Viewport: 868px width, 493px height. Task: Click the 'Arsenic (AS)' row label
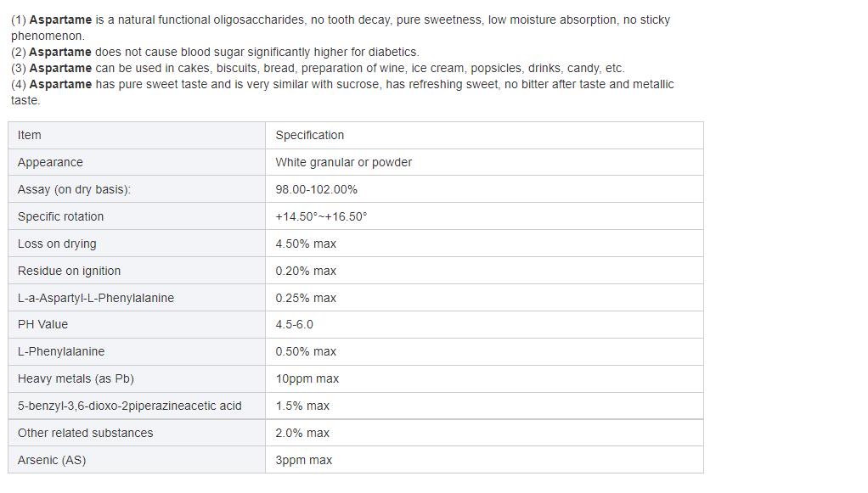pyautogui.click(x=52, y=460)
